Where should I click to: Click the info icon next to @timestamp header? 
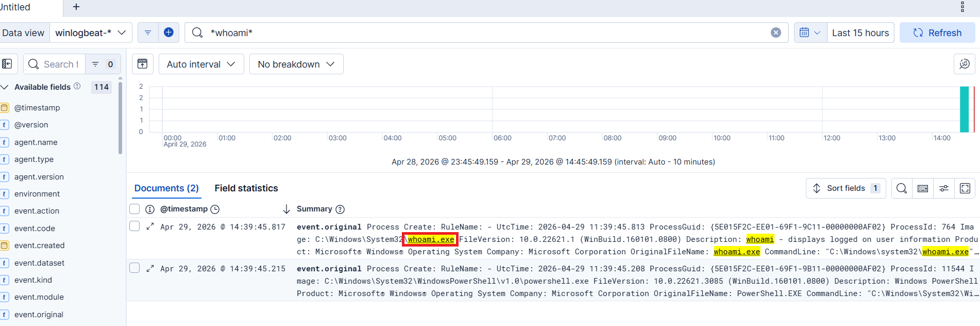click(x=150, y=209)
